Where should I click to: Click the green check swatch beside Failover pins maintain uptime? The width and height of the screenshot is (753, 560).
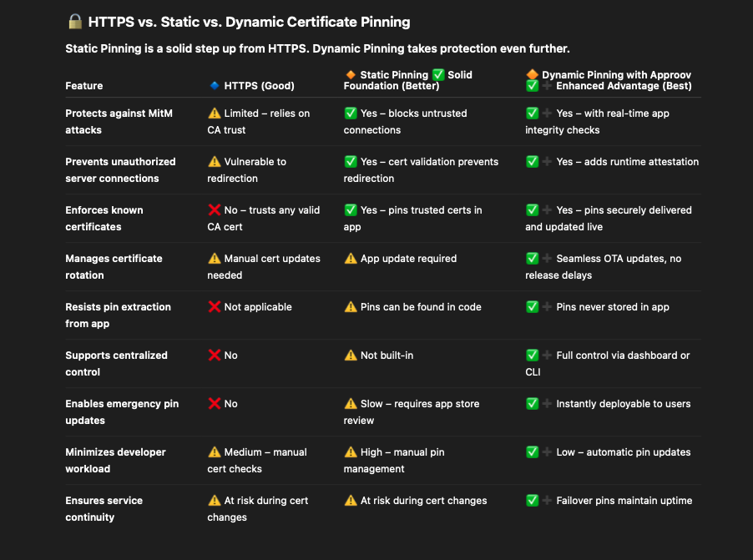[x=532, y=500]
